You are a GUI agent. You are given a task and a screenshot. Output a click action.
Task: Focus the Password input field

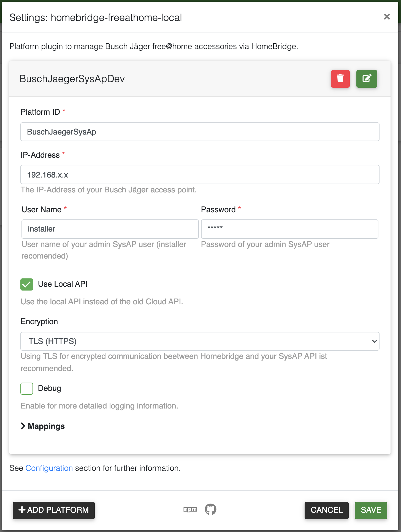click(x=290, y=229)
